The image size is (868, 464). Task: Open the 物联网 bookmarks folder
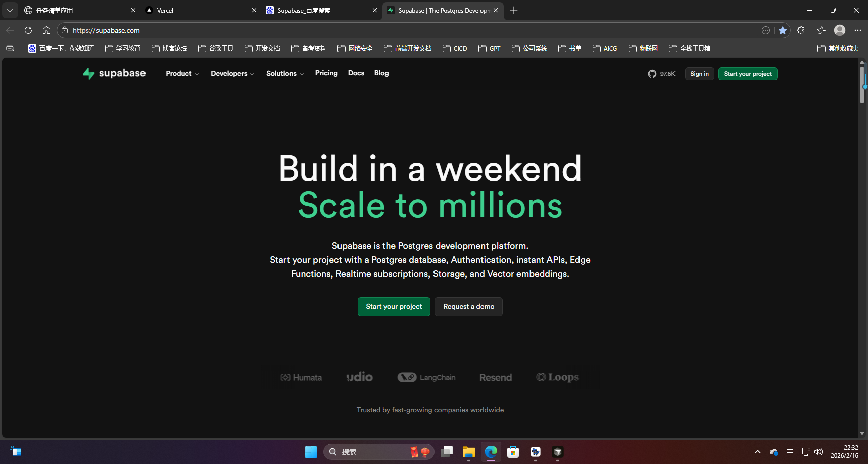pos(643,49)
